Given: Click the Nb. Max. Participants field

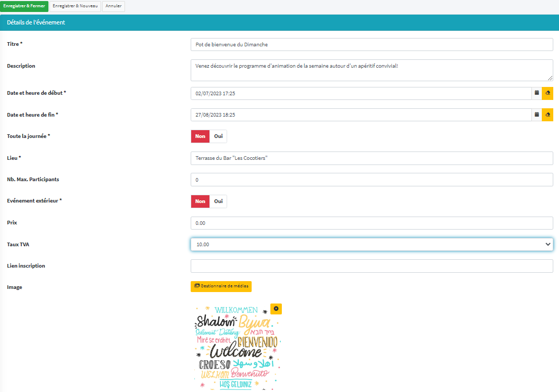Looking at the screenshot, I should (x=371, y=180).
